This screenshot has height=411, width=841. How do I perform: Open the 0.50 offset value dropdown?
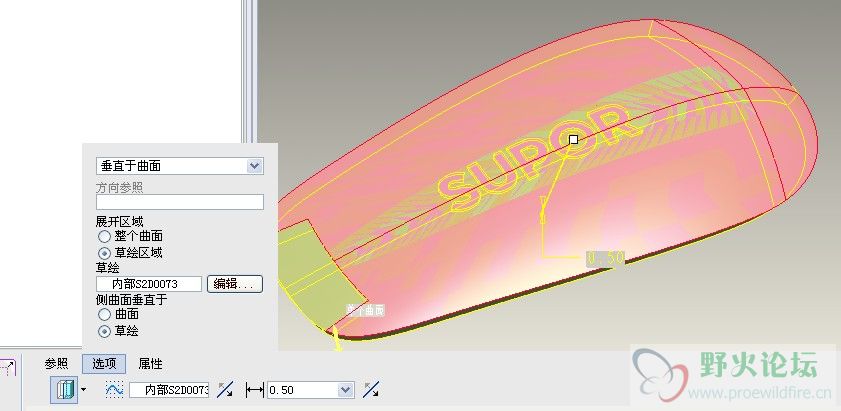coord(346,390)
